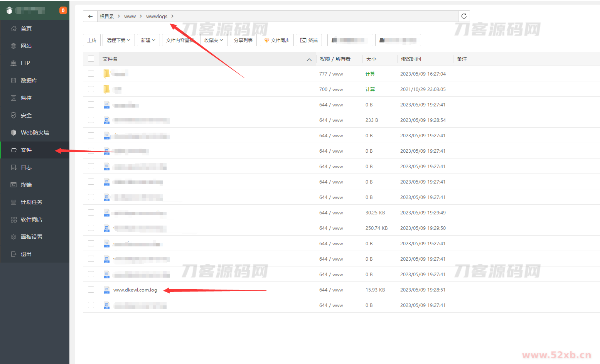
Task: Open 计划任务 from the sidebar menu
Action: pos(31,202)
